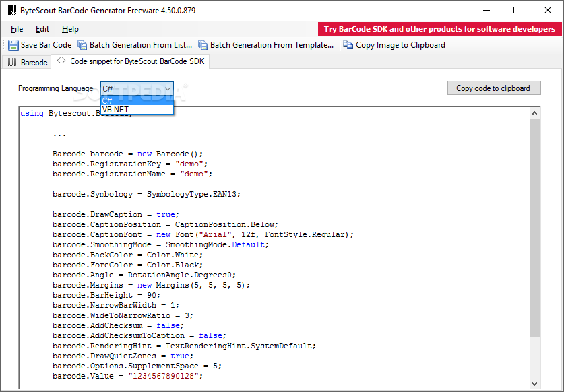Viewport: 564px width, 392px height.
Task: Collapse the Programming Language combo box arrow
Action: [168, 88]
